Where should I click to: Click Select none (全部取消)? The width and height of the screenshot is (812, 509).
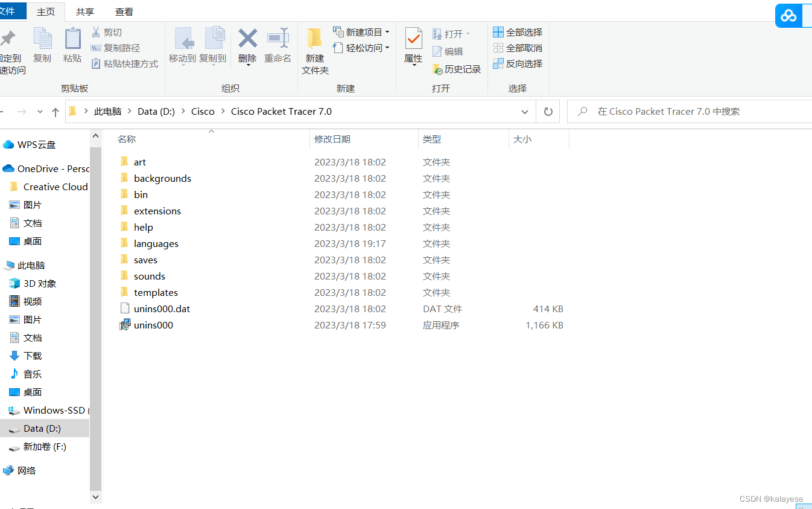coord(518,48)
